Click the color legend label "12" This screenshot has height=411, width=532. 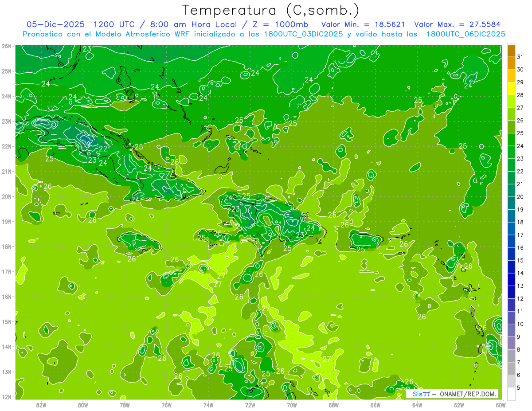(520, 298)
